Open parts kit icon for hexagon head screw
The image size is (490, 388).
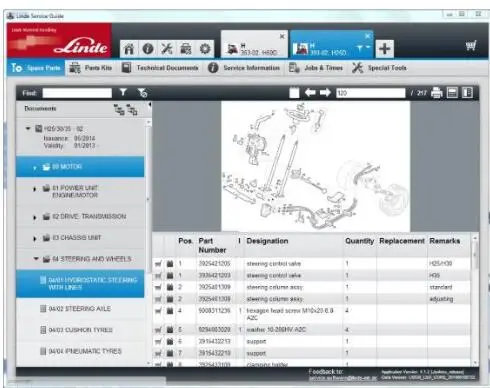(170, 311)
